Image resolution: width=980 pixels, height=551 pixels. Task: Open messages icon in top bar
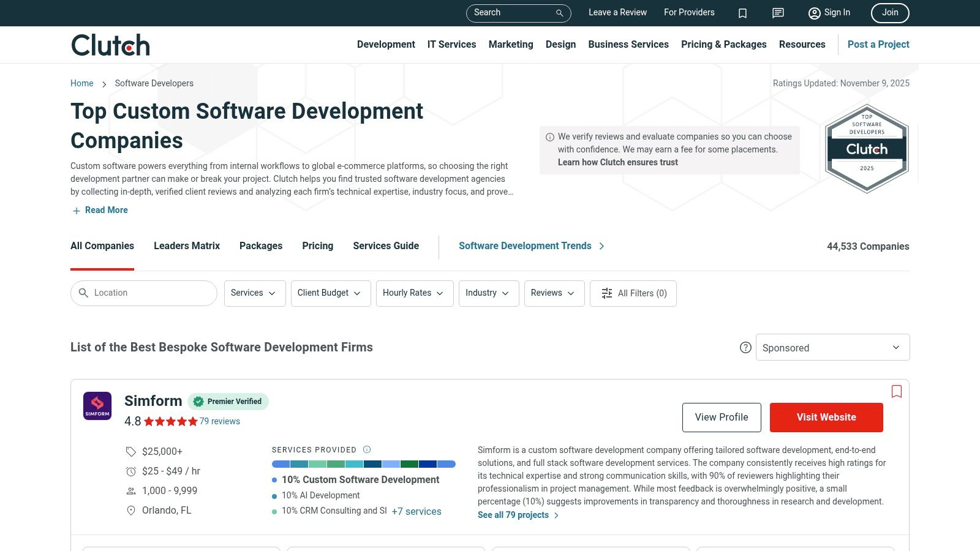(x=778, y=13)
